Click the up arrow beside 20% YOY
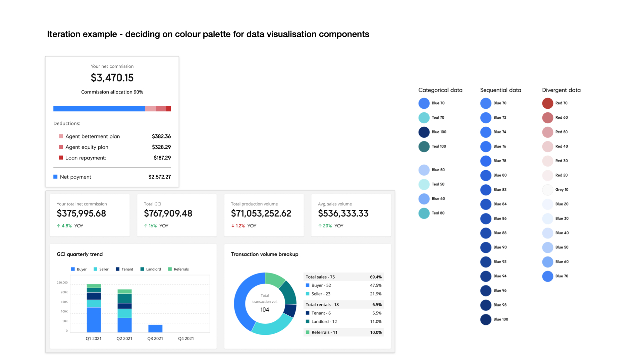 pos(320,226)
